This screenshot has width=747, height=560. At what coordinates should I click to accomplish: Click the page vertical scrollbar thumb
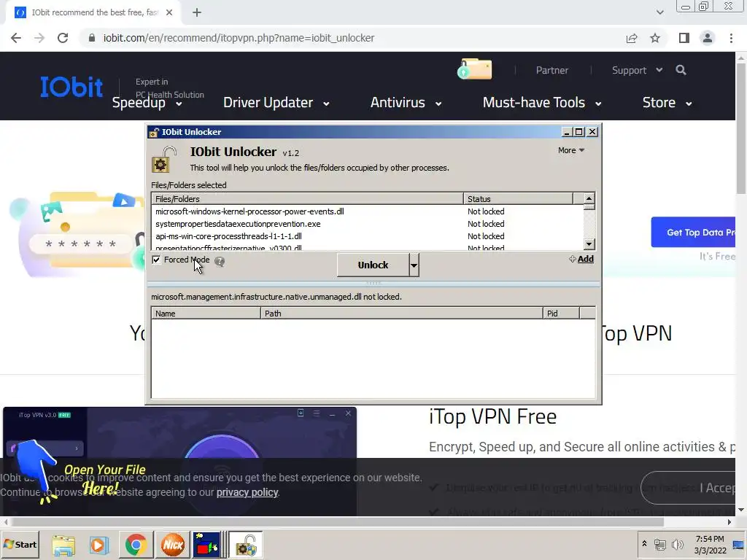pos(741,128)
